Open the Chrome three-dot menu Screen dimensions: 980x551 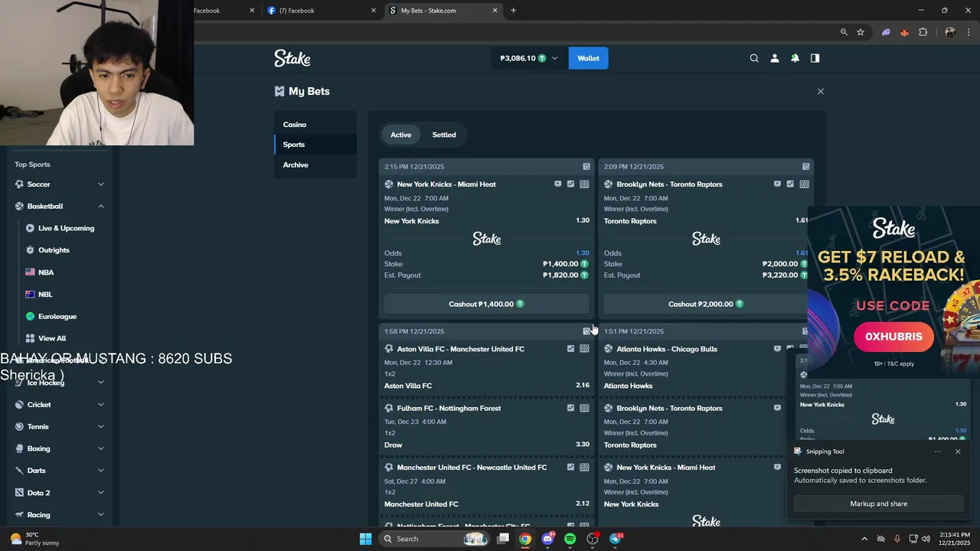pyautogui.click(x=969, y=32)
